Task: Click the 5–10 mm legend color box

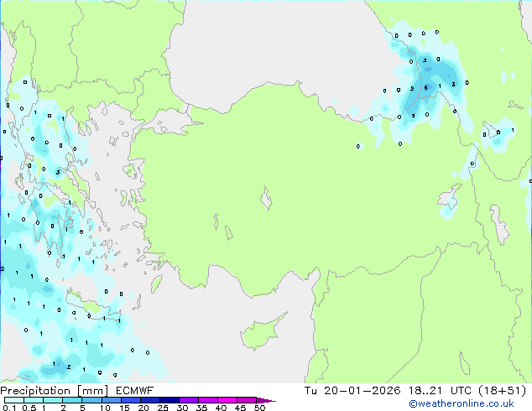Action: (x=91, y=400)
